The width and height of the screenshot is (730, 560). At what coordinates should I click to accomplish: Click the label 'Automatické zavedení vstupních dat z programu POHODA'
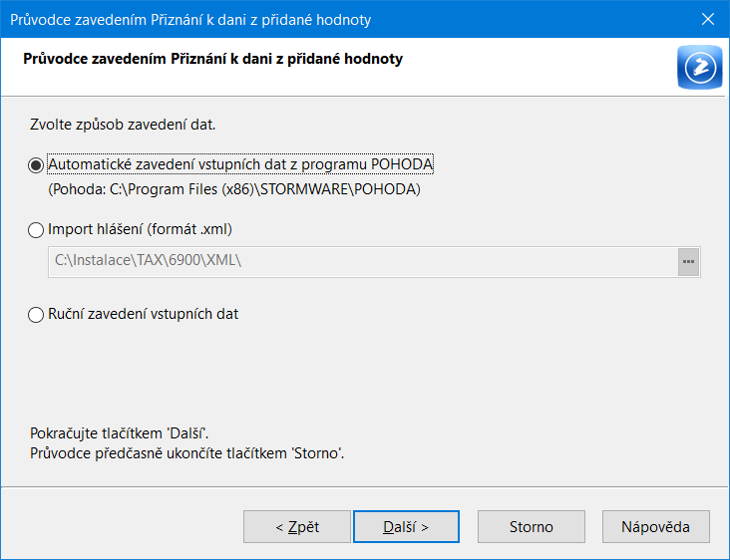pyautogui.click(x=240, y=164)
